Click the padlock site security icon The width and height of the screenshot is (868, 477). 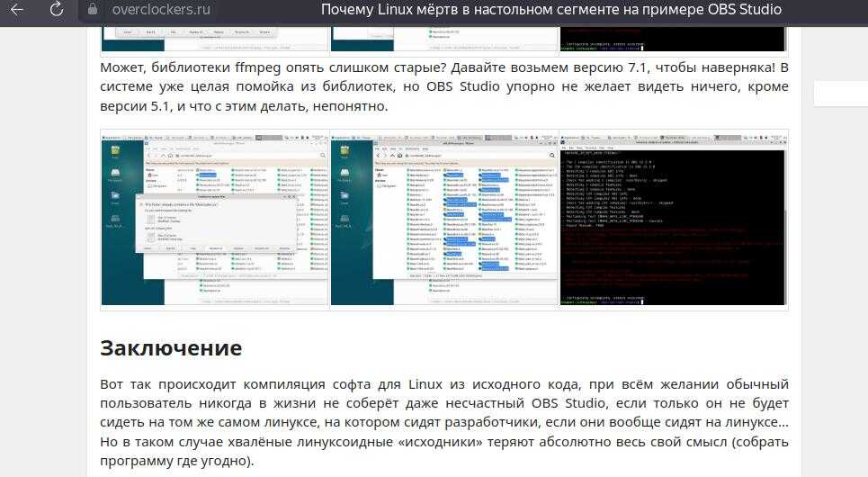point(93,9)
